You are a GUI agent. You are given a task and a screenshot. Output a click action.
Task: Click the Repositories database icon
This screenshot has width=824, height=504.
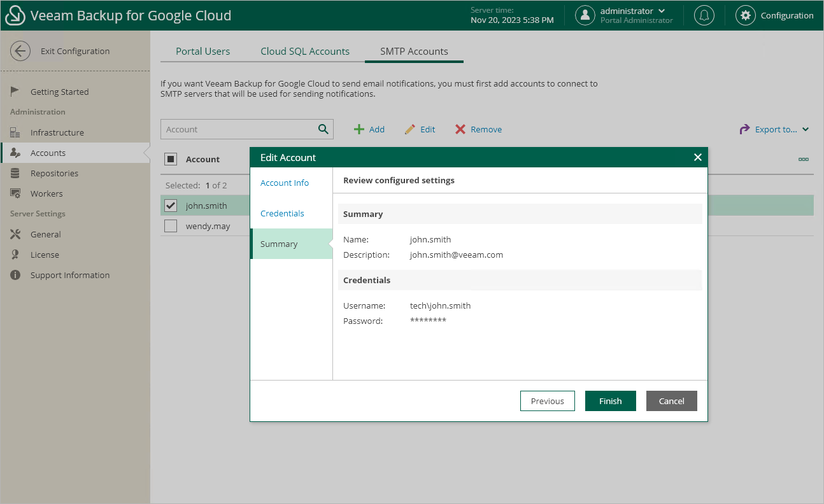pos(16,173)
